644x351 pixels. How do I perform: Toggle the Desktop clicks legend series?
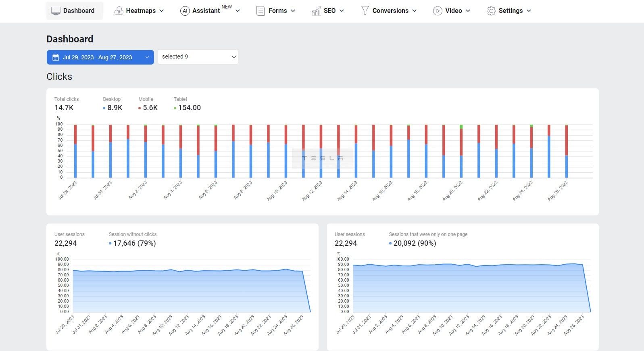pos(113,108)
